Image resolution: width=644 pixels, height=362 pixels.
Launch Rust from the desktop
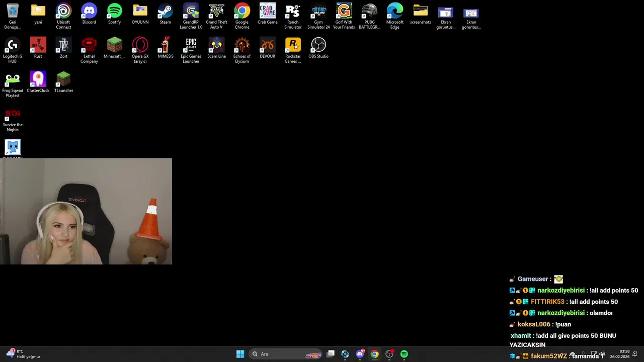[38, 48]
